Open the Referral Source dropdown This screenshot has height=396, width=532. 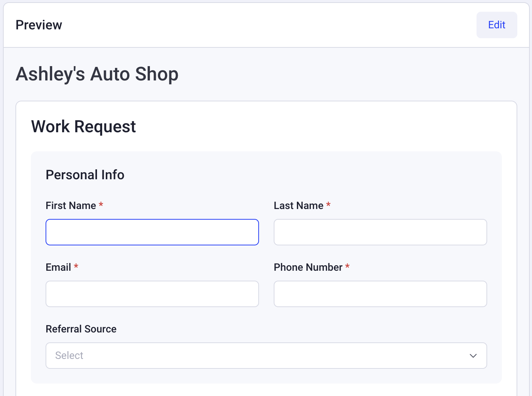click(x=266, y=356)
